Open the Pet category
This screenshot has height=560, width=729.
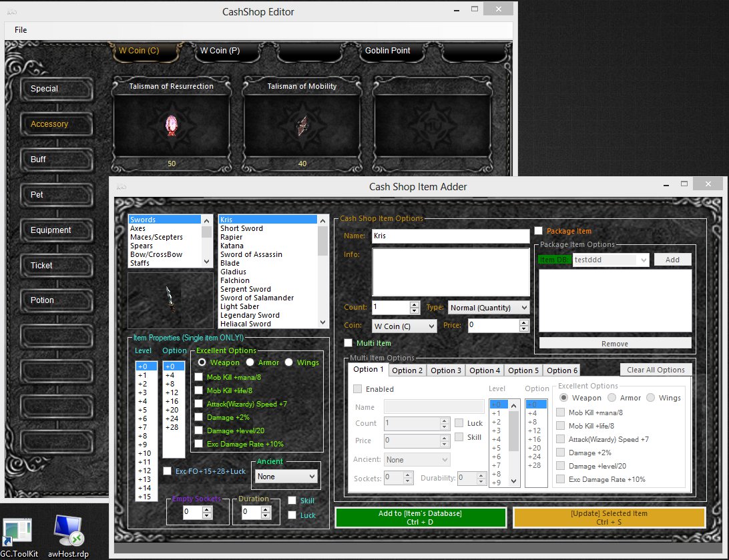pyautogui.click(x=57, y=195)
